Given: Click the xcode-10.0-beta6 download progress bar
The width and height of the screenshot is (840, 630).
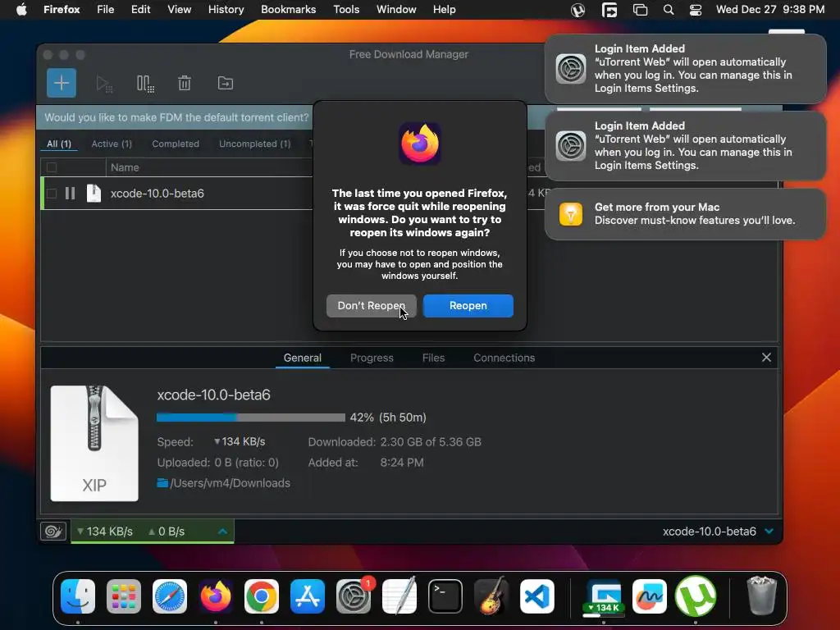Looking at the screenshot, I should coord(251,418).
